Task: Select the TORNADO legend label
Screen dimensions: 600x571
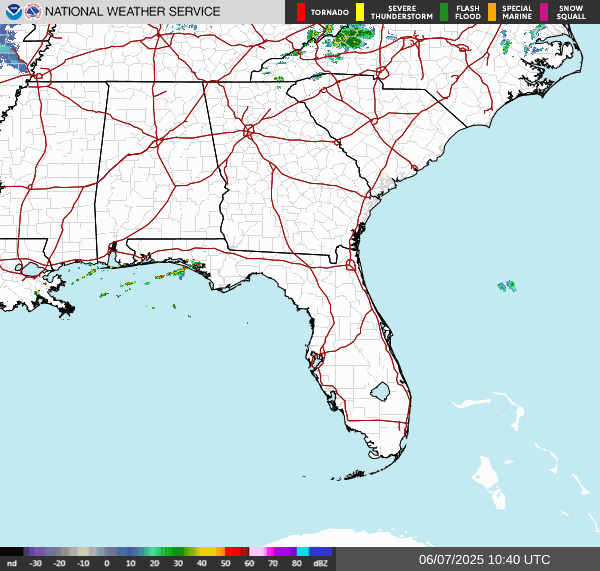Action: (329, 13)
